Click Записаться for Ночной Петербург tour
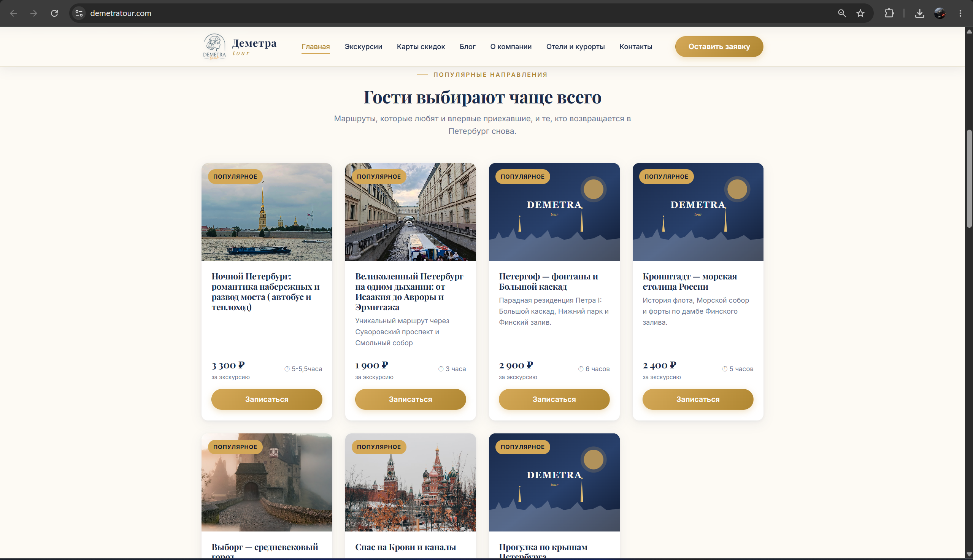Image resolution: width=973 pixels, height=560 pixels. pyautogui.click(x=267, y=399)
